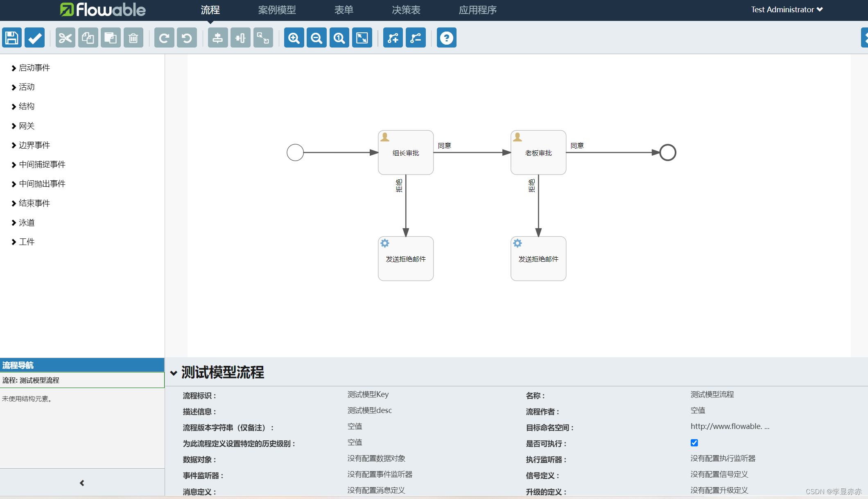The height and width of the screenshot is (499, 868).
Task: Open the 决策表 section from top menu
Action: (406, 10)
